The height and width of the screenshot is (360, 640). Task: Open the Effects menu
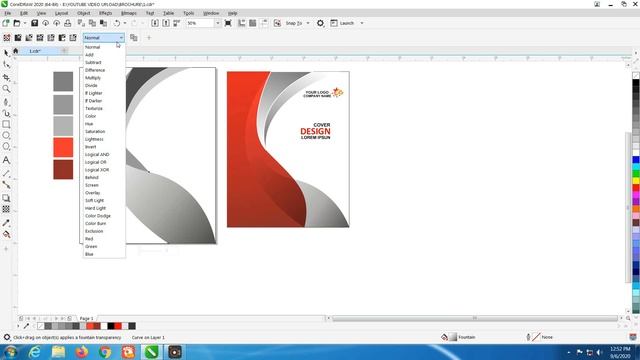tap(105, 13)
